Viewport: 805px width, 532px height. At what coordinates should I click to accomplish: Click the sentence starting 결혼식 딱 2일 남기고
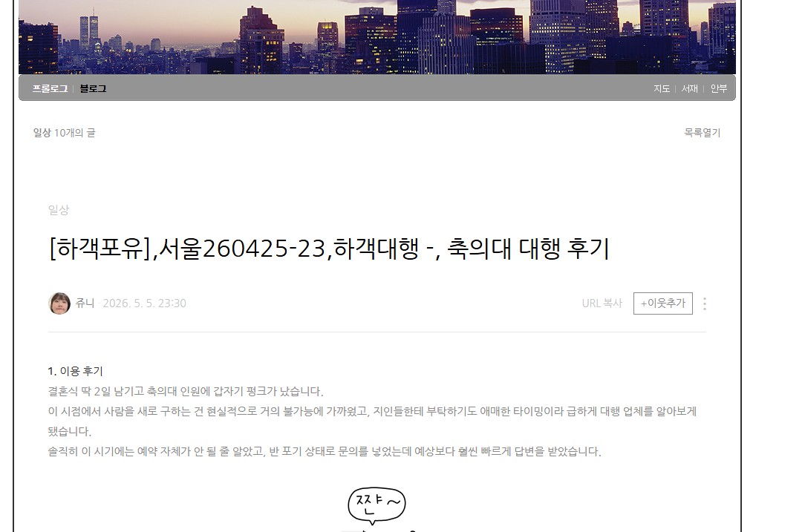coord(186,392)
